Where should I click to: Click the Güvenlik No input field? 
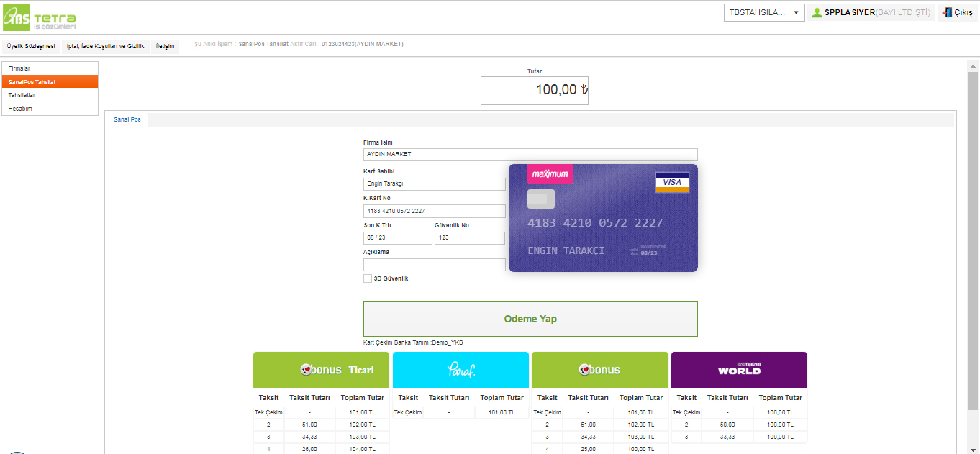(x=469, y=238)
